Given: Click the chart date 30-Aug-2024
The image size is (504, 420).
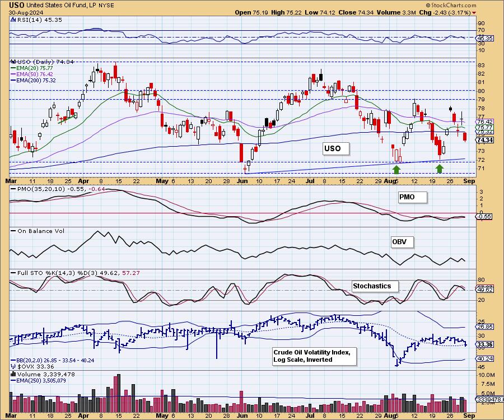Looking at the screenshot, I should (25, 12).
